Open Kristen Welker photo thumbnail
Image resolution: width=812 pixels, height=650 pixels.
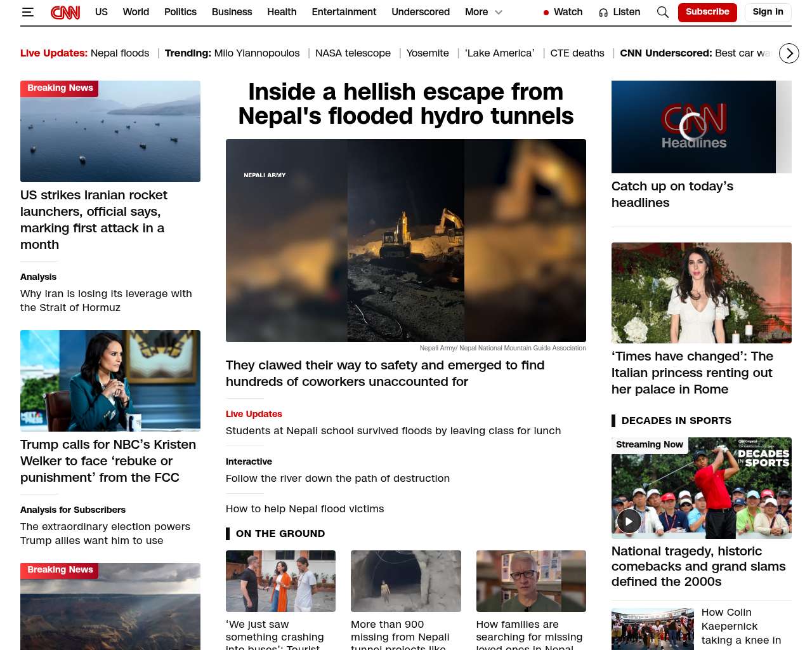point(110,381)
